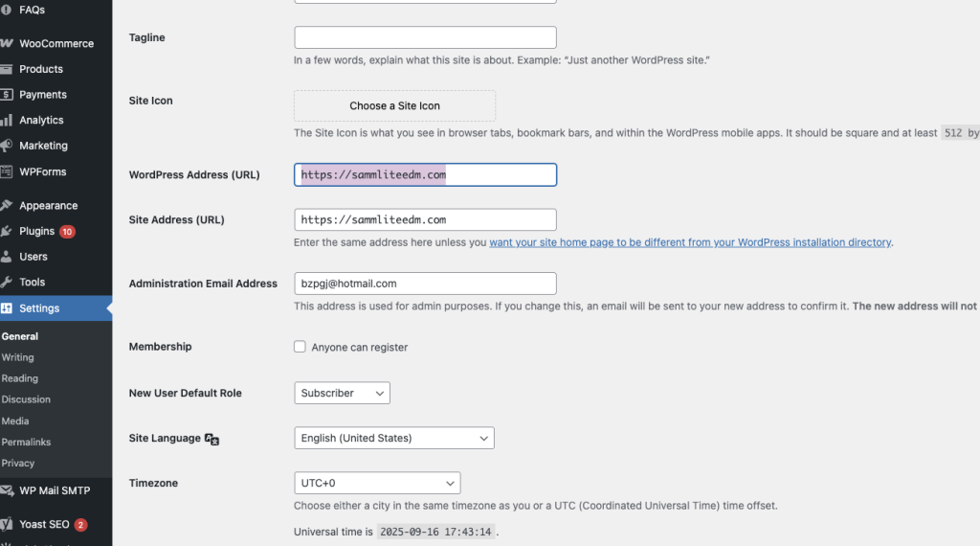This screenshot has width=980, height=546.
Task: Enable the "Anyone can register" checkbox
Action: (x=301, y=347)
